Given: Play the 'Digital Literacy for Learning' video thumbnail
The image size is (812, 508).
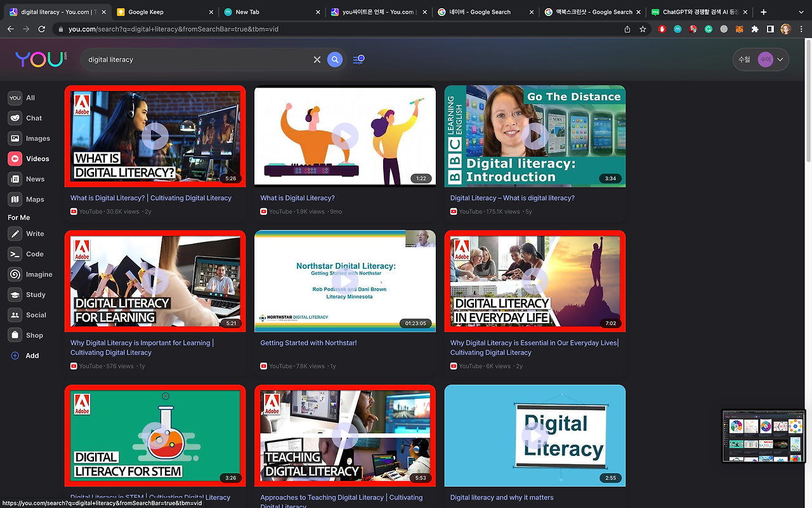Looking at the screenshot, I should [x=155, y=281].
